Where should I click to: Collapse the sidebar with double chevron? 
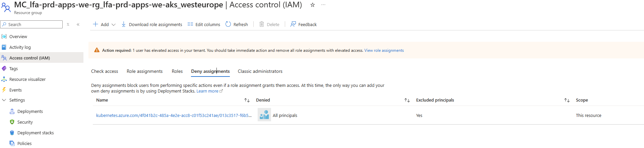[x=78, y=24]
